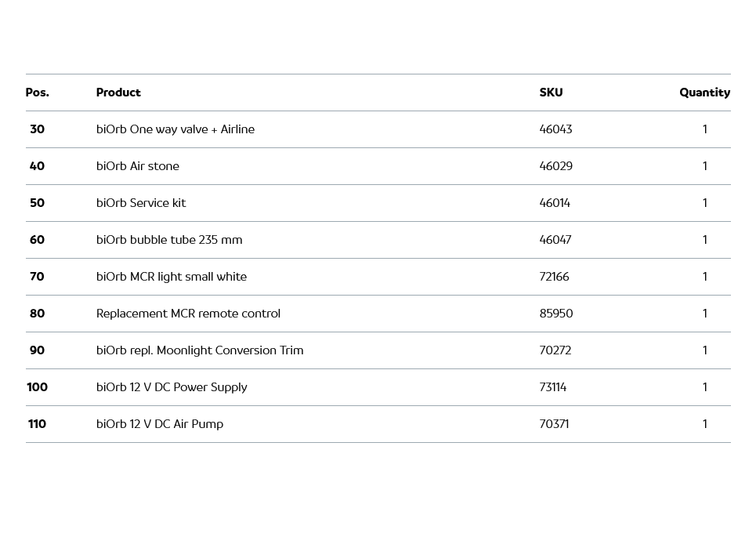
Task: Select SKU number 72166
Action: click(554, 277)
